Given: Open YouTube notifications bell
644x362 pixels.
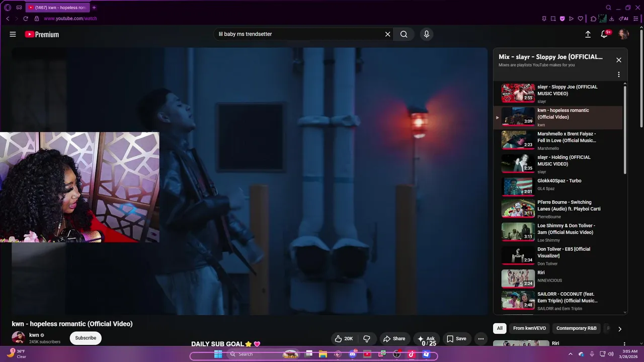Looking at the screenshot, I should tap(604, 34).
